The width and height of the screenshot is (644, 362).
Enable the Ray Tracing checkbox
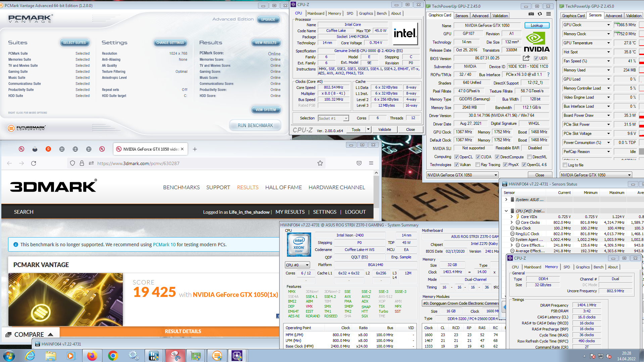(478, 165)
